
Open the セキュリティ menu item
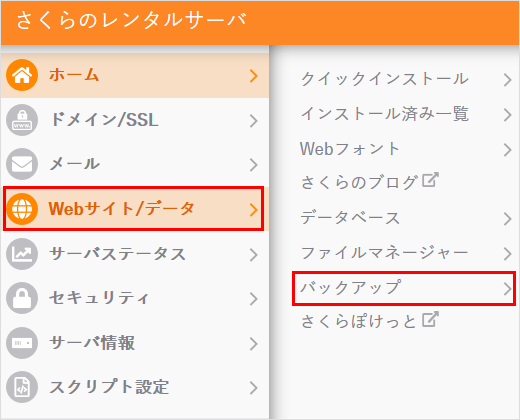click(135, 298)
